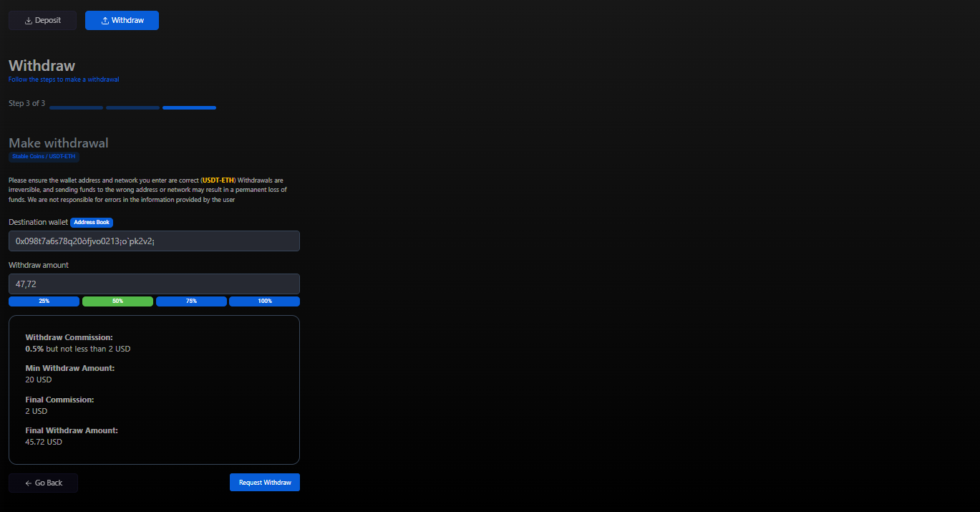This screenshot has width=980, height=512.
Task: Click the highlighted third progress segment
Action: pos(189,108)
